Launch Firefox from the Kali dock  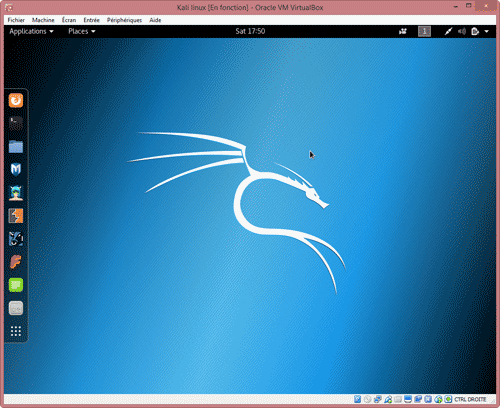coord(16,101)
